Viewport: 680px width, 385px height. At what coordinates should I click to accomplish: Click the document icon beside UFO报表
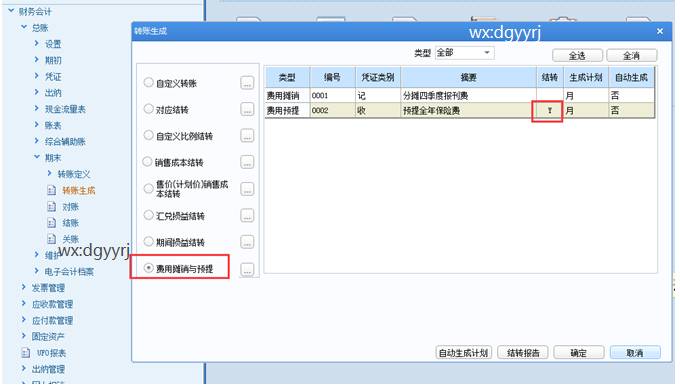tap(26, 352)
